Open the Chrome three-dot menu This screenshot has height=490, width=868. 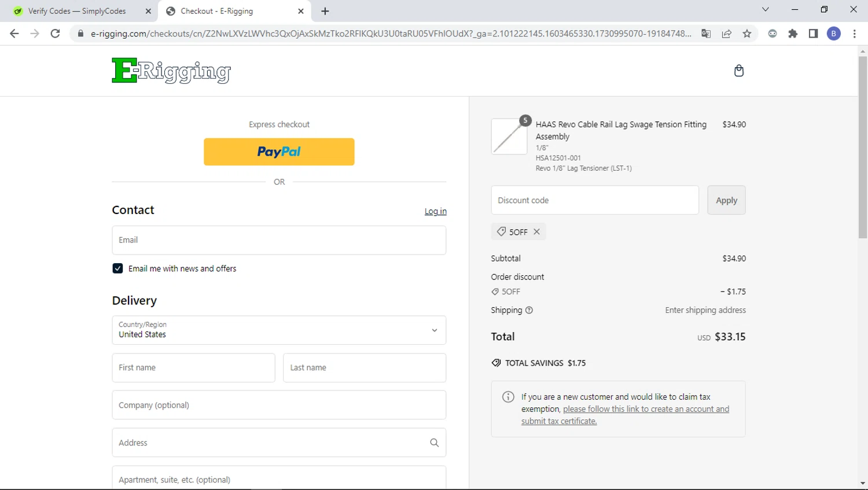(x=854, y=34)
